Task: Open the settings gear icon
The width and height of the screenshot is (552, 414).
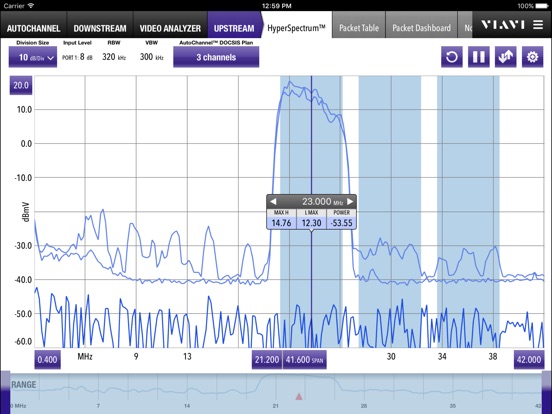Action: [x=532, y=57]
